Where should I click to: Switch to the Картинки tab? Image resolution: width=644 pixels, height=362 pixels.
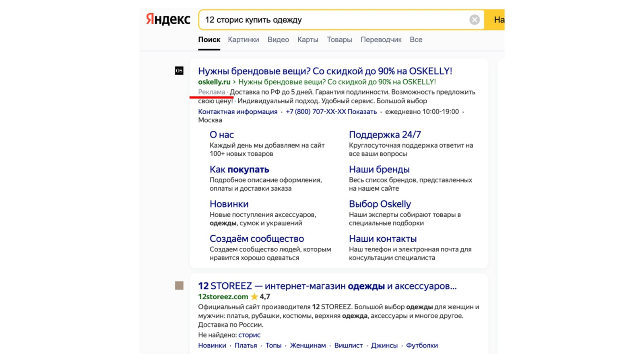pyautogui.click(x=244, y=39)
